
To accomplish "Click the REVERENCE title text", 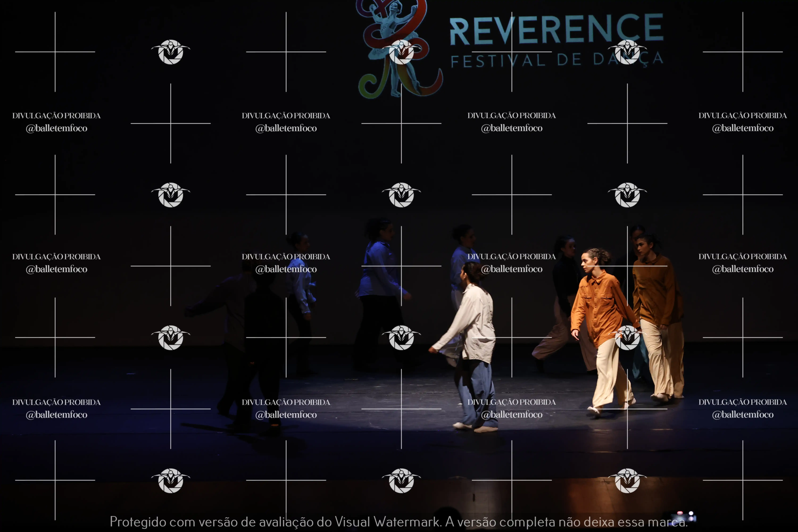I will [x=556, y=30].
